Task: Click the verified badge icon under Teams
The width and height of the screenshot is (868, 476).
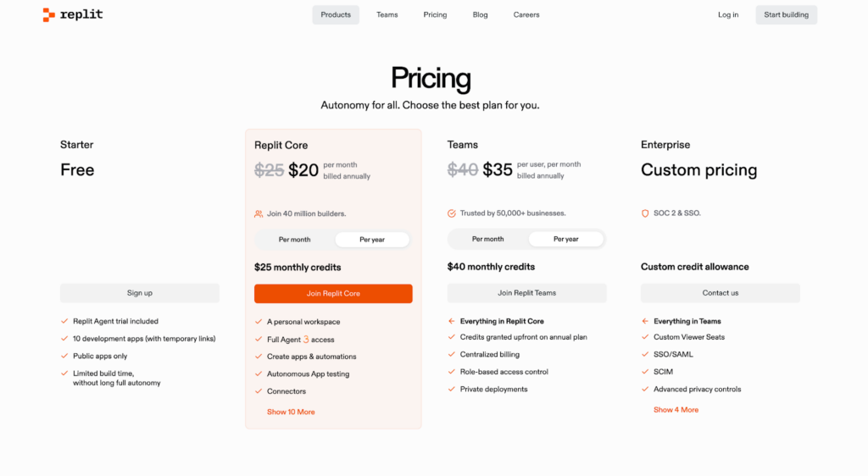Action: [x=452, y=213]
